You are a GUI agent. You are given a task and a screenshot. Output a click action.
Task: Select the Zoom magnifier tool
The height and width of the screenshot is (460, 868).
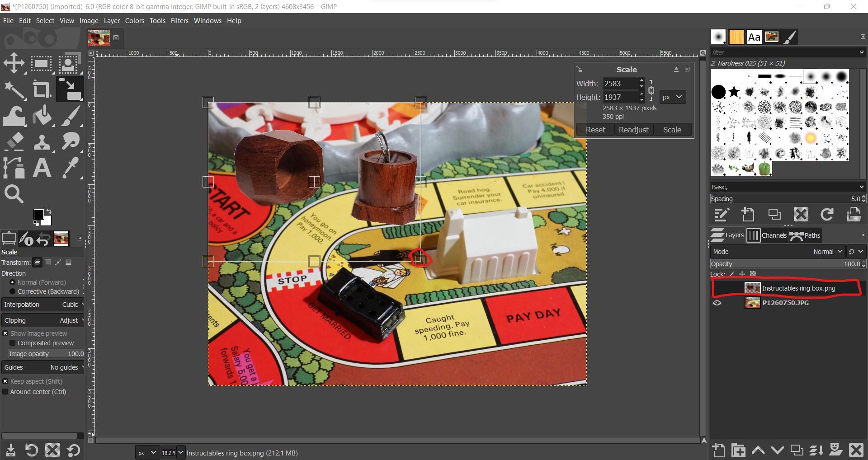(14, 194)
